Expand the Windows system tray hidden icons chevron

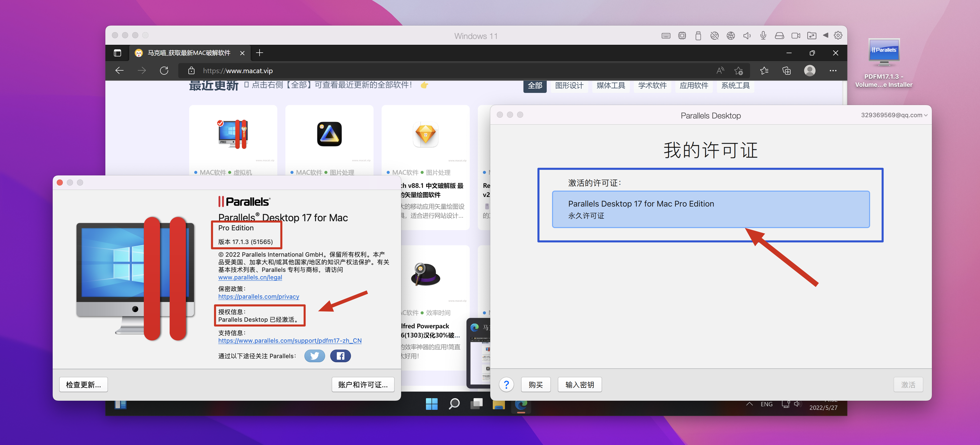click(x=750, y=403)
